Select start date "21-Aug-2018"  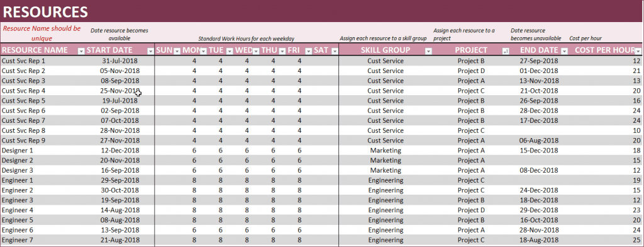pos(120,239)
